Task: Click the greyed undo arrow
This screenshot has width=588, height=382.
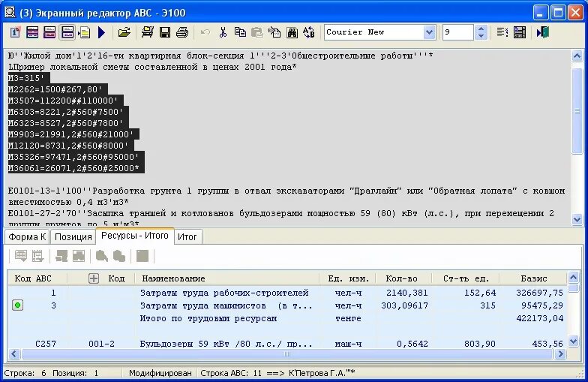Action: (205, 32)
